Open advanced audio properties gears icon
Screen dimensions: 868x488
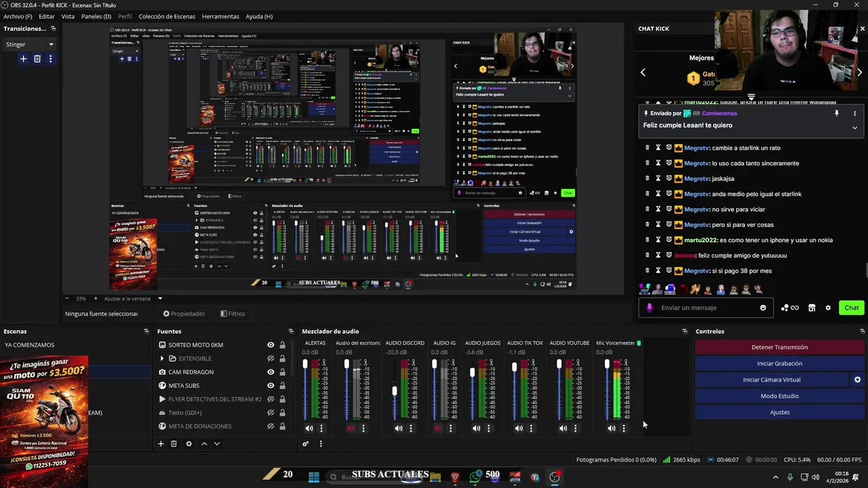click(x=306, y=444)
